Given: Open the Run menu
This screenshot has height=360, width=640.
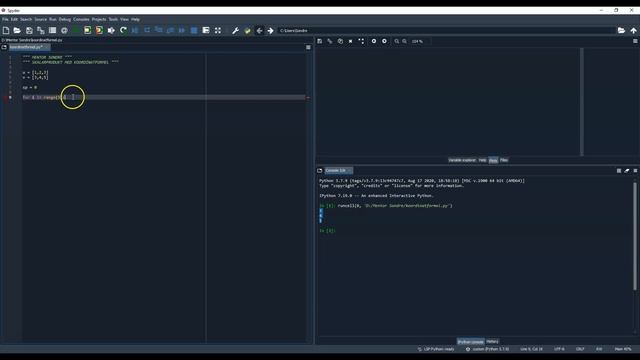Looking at the screenshot, I should point(53,19).
